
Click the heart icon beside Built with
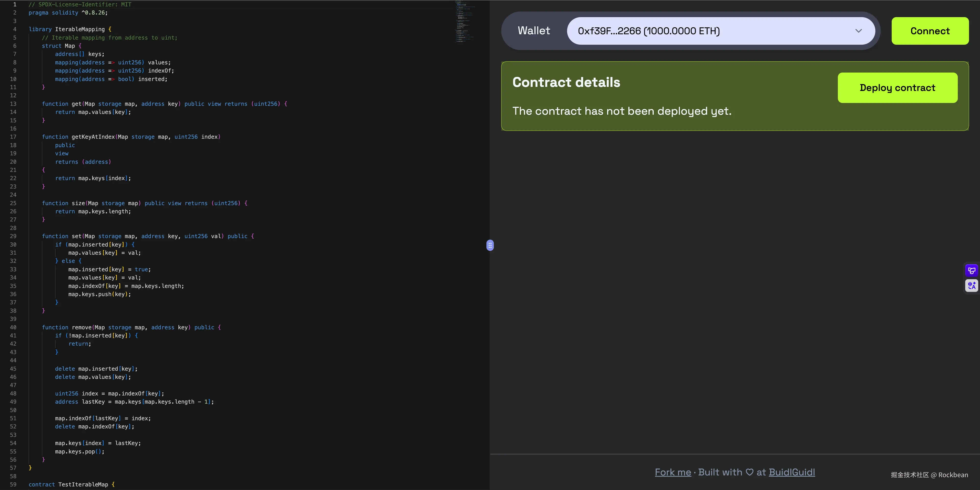750,472
